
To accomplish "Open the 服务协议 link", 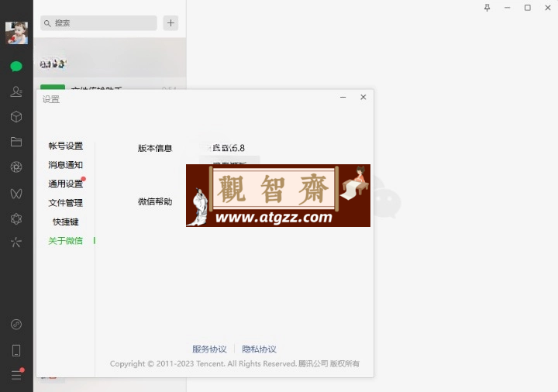I will click(x=209, y=349).
